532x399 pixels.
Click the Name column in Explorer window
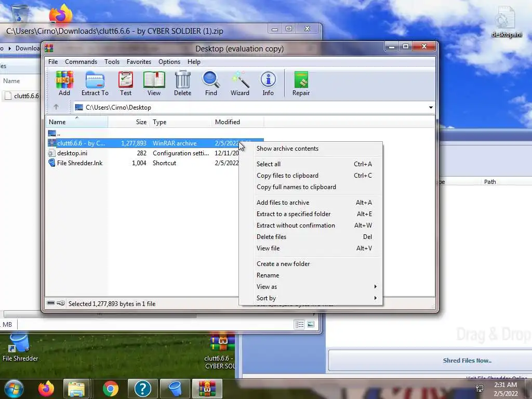pos(11,81)
